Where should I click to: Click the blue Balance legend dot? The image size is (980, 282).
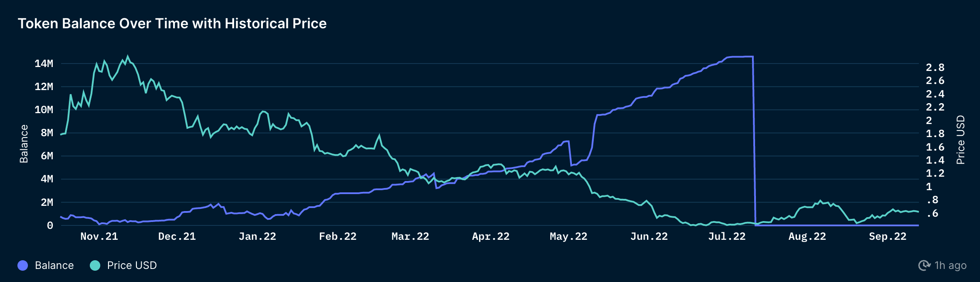point(23,265)
